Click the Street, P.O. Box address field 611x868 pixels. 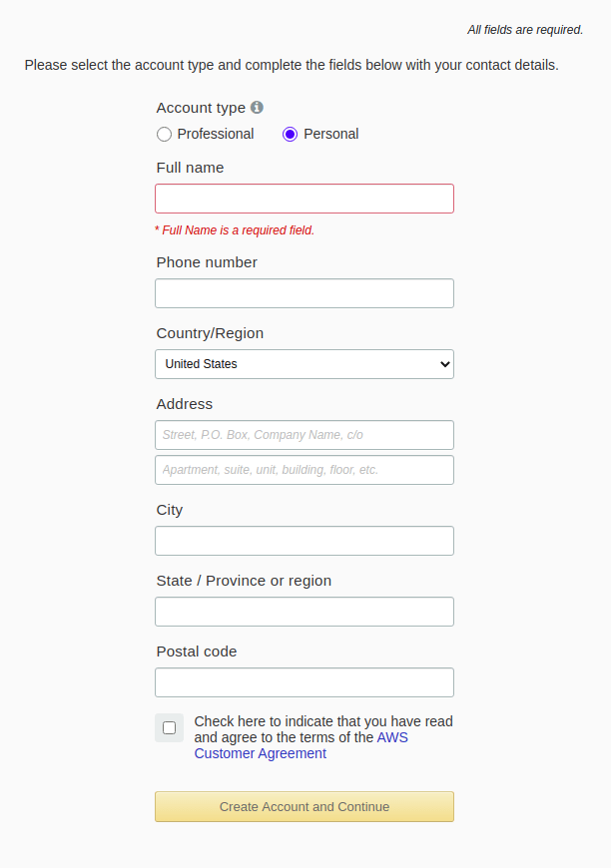coord(305,435)
